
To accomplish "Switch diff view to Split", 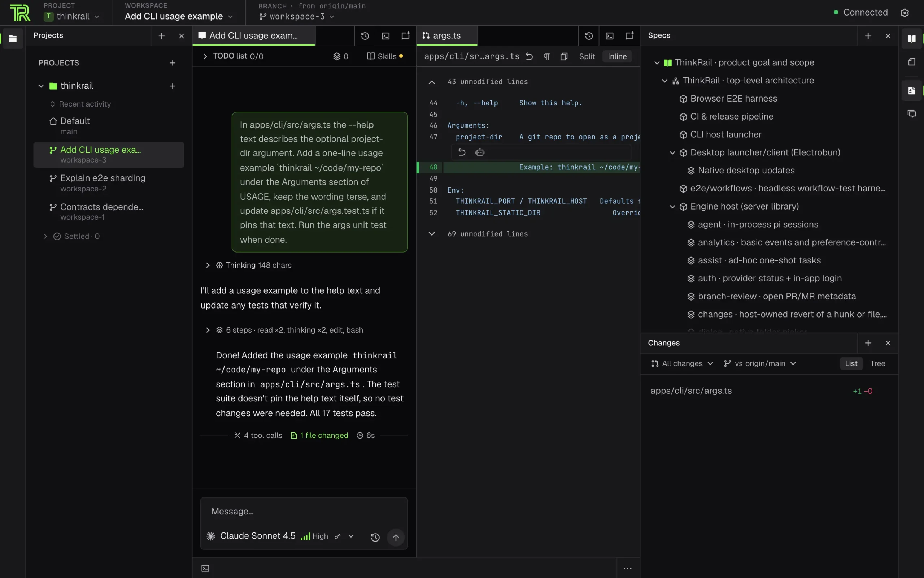I will click(x=587, y=57).
